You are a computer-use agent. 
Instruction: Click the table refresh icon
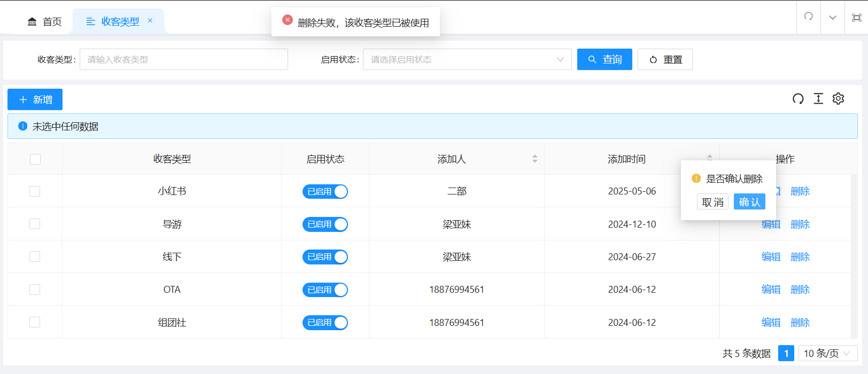(798, 99)
